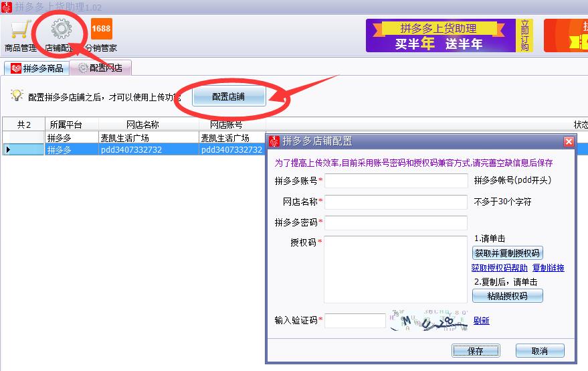Click the 网店账号 column header
This screenshot has width=588, height=371.
232,125
